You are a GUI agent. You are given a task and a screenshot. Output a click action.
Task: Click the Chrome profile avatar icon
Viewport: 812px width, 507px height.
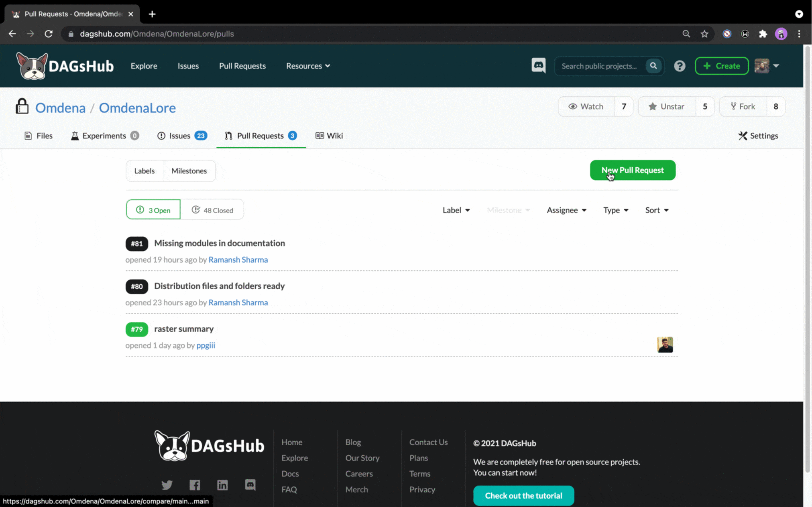tap(781, 34)
